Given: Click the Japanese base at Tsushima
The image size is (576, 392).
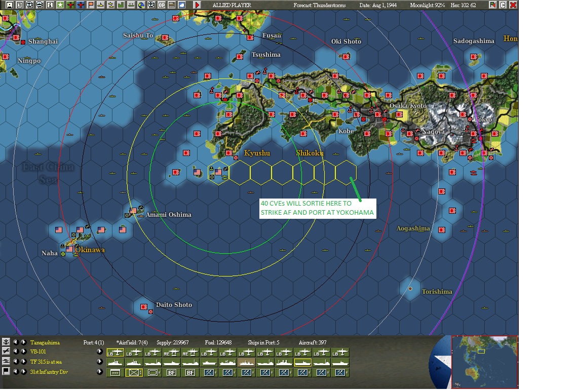Looking at the screenshot, I should (x=240, y=57).
